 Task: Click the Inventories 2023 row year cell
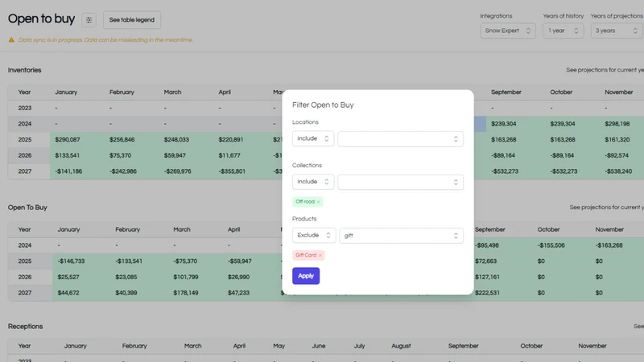(x=25, y=108)
